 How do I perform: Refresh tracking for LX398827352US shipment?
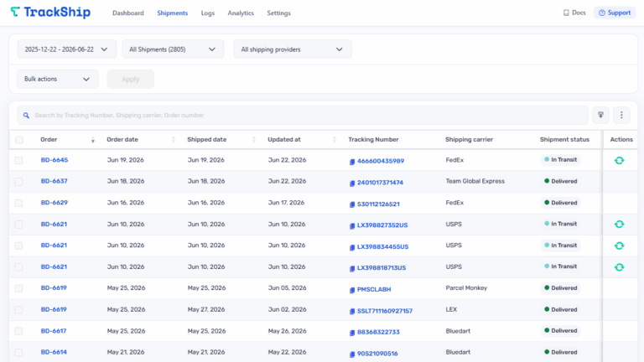pos(619,224)
